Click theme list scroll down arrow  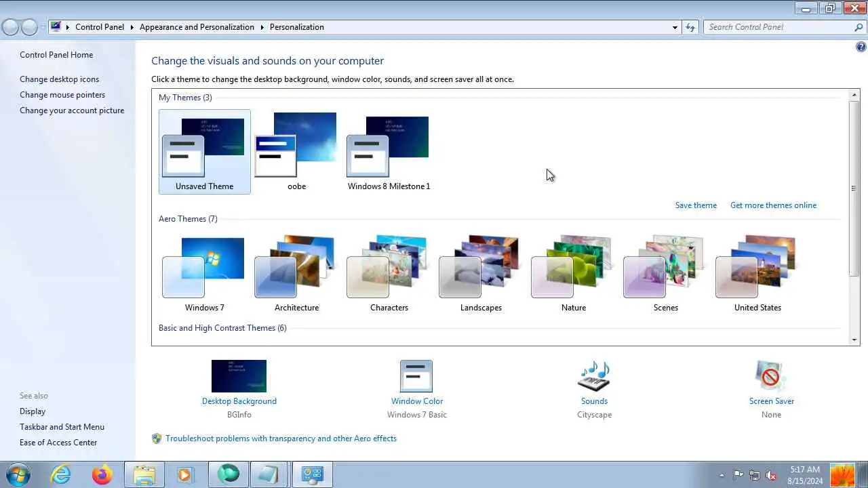[x=854, y=340]
